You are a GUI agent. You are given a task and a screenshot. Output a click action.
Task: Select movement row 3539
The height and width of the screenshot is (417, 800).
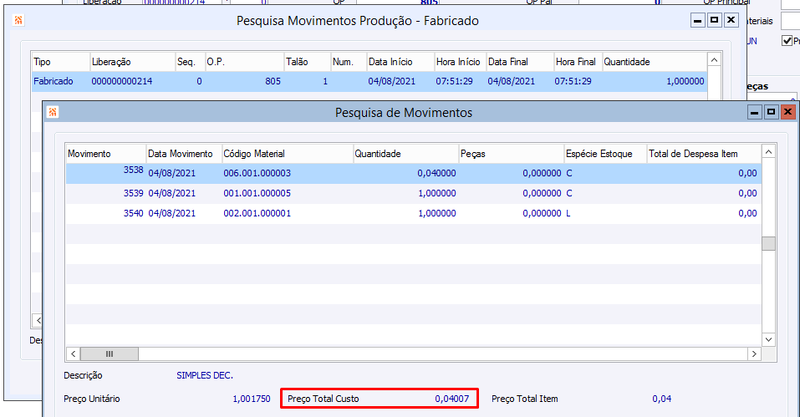413,193
